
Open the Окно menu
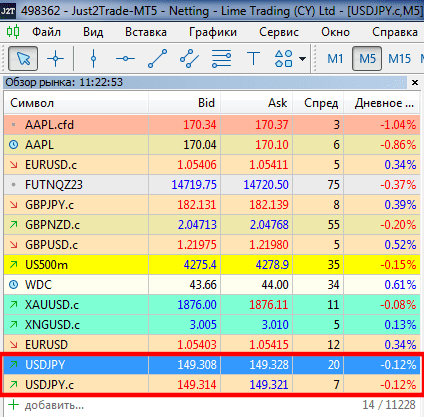(335, 32)
